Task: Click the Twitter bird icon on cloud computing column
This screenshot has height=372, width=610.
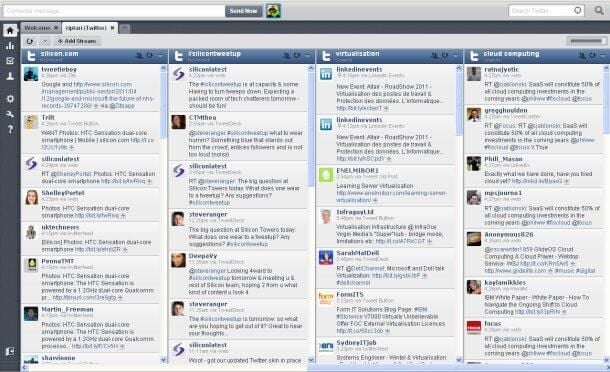Action: point(474,56)
